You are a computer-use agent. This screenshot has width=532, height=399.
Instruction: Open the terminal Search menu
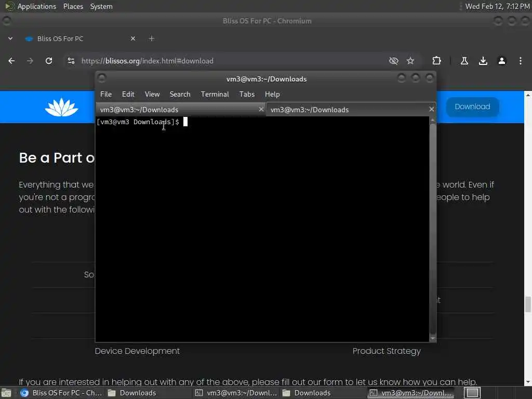(180, 94)
